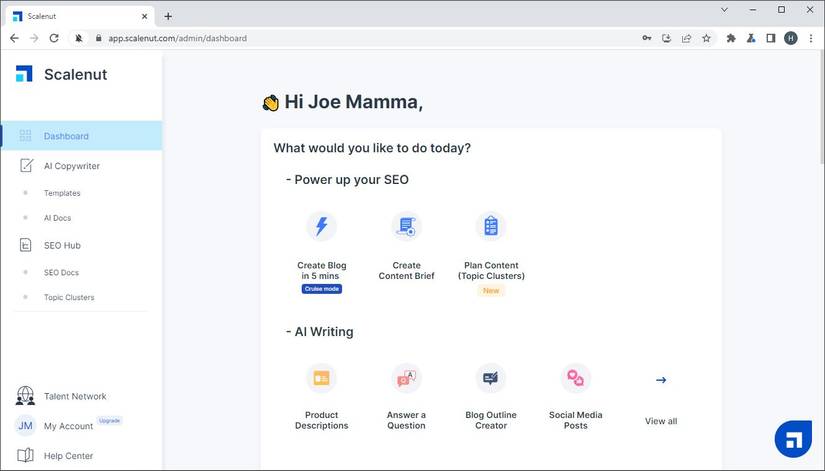Screen dimensions: 825x471
Task: Open Topic Clusters in sidebar
Action: (x=69, y=297)
